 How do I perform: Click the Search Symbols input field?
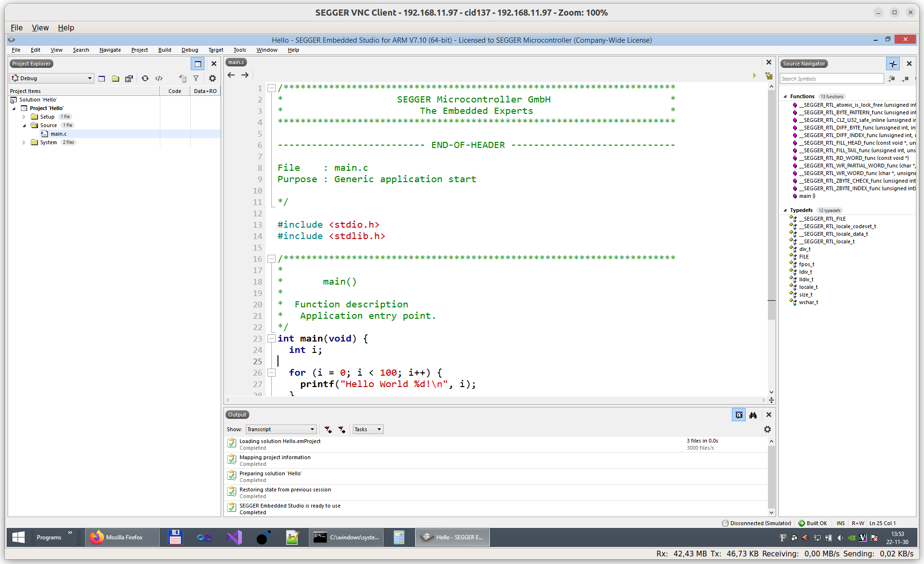(832, 79)
